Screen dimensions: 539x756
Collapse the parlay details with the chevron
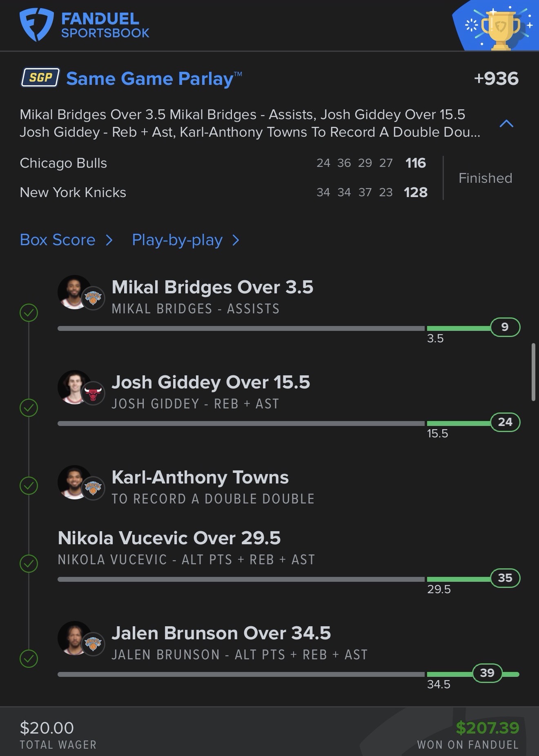(x=506, y=123)
